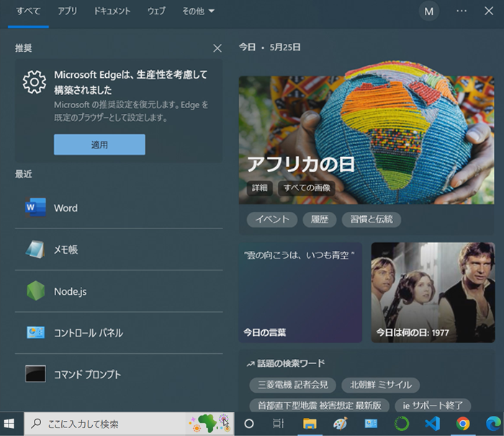Open File Explorer from taskbar

tap(310, 424)
